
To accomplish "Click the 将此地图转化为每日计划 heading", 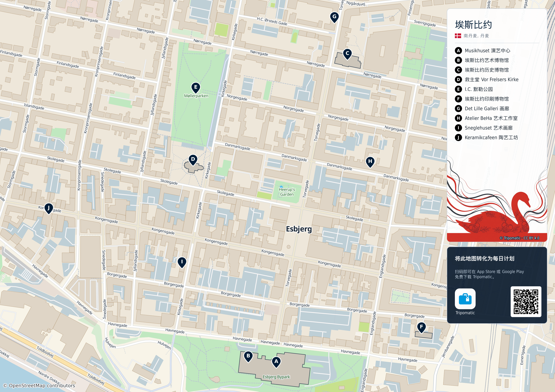I will point(484,259).
